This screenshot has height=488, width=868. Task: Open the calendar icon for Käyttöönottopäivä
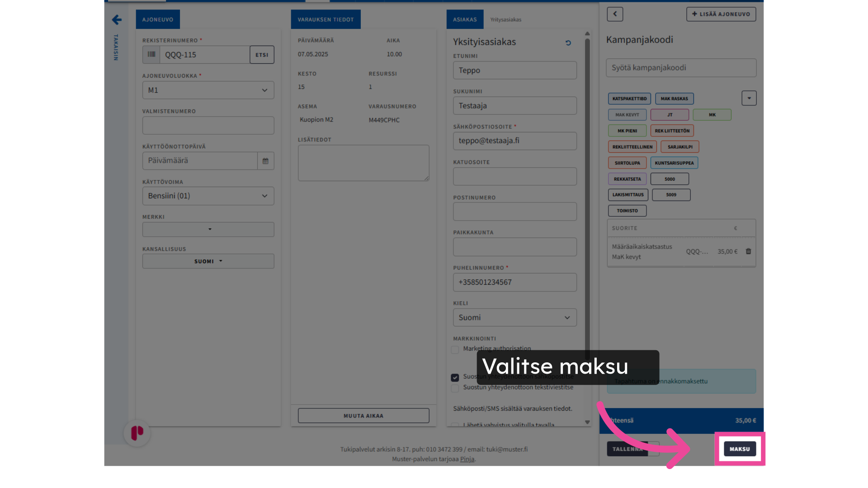pos(265,161)
